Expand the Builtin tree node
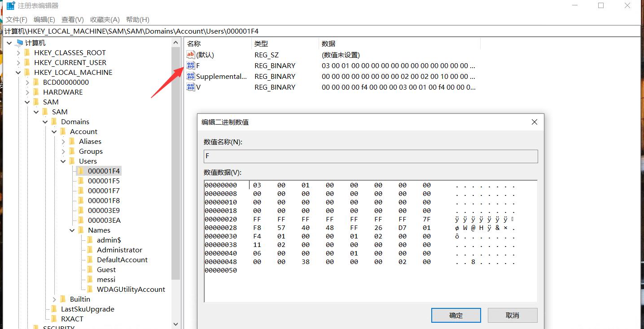The width and height of the screenshot is (644, 329). click(54, 299)
